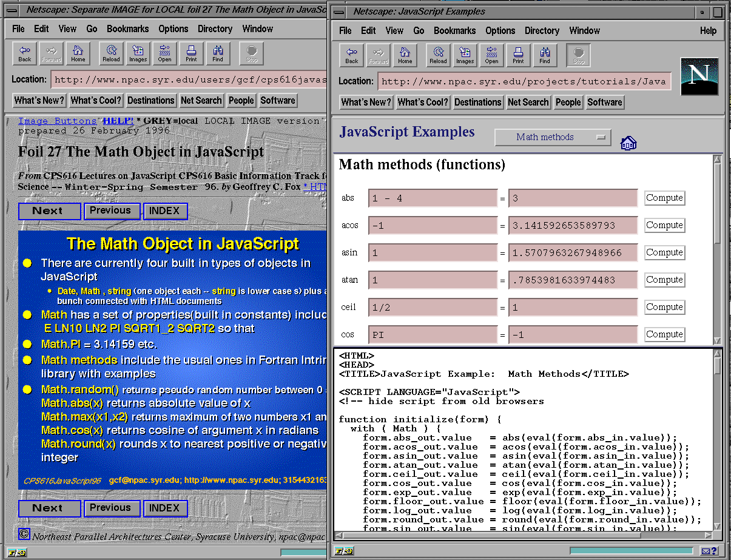Click horizontal scrollbar of source code frame
This screenshot has height=560, width=731.
pyautogui.click(x=524, y=535)
